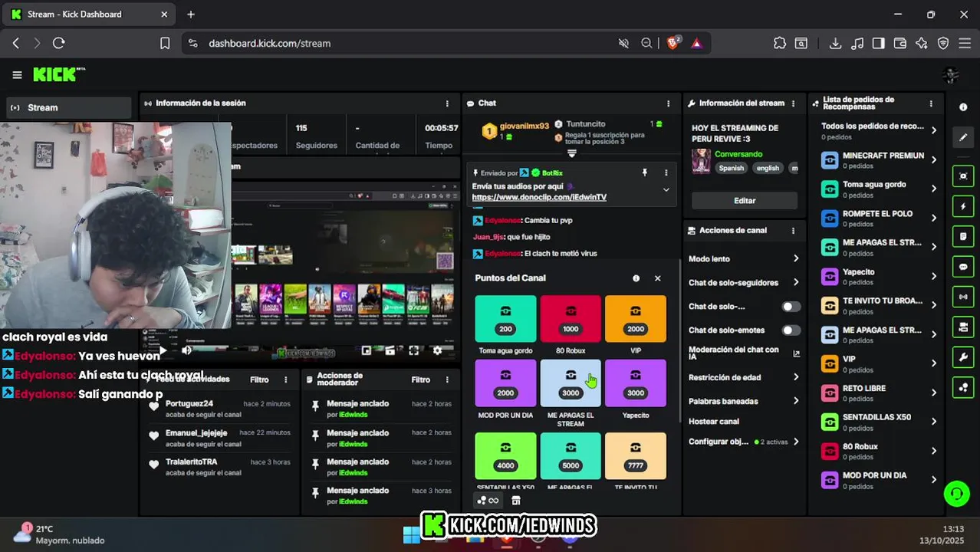Toggle the chat bubble widget in sidebar
The width and height of the screenshot is (980, 552).
coord(963,267)
